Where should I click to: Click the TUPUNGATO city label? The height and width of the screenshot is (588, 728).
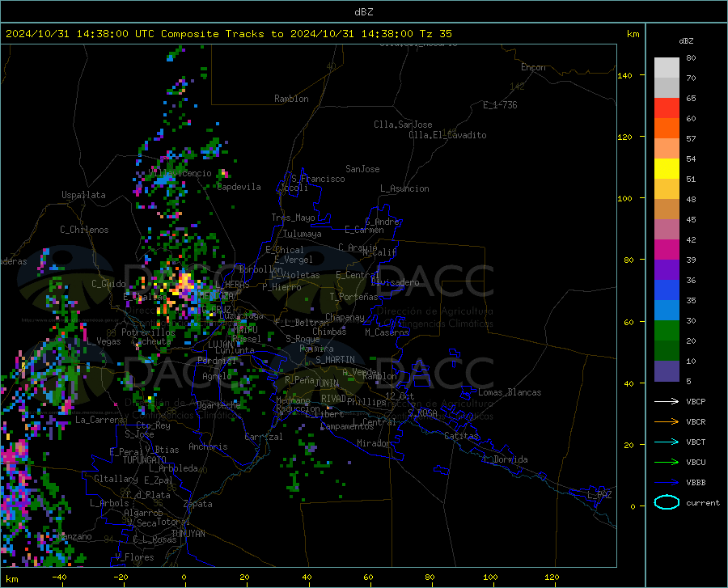tap(144, 460)
